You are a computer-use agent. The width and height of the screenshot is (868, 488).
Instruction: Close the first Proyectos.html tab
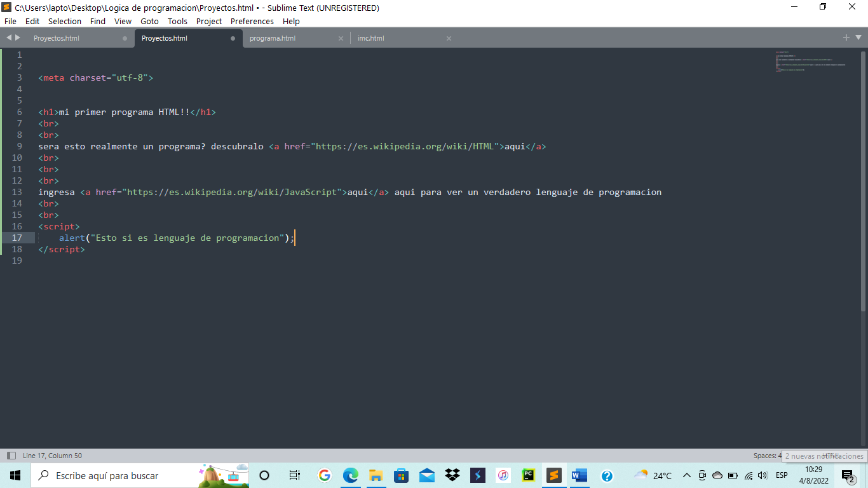point(125,38)
